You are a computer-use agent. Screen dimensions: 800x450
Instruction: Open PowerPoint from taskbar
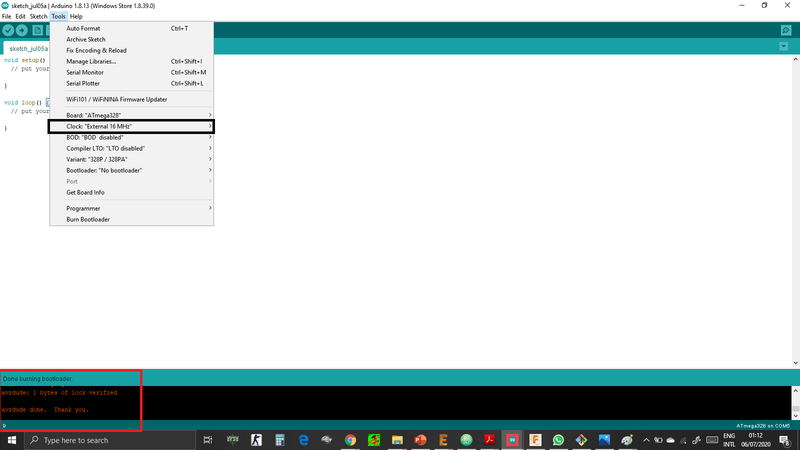[x=420, y=440]
